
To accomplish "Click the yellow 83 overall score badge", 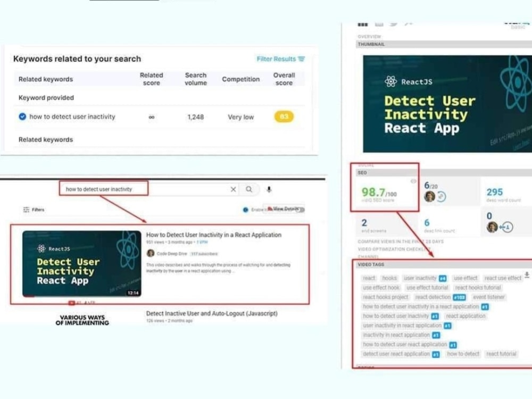I will click(x=284, y=117).
